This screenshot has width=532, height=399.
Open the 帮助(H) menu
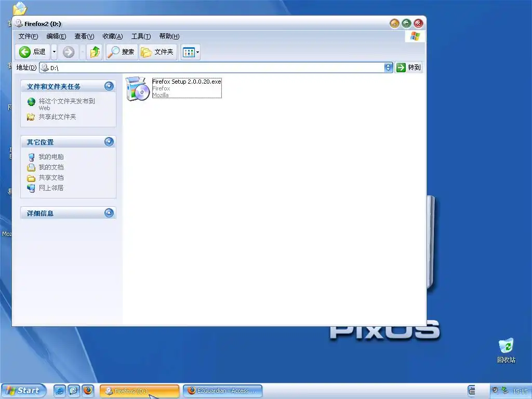coord(169,36)
